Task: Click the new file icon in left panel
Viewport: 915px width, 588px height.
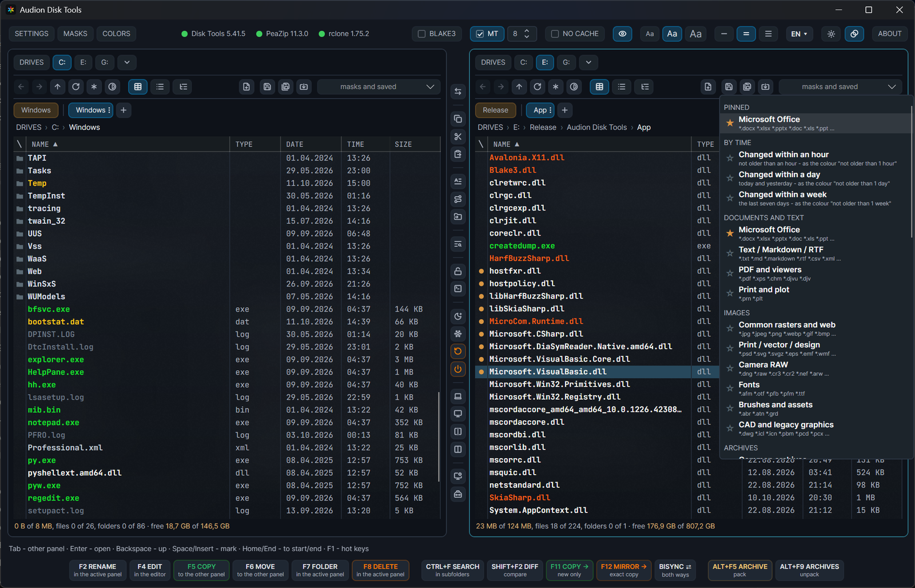Action: 246,87
